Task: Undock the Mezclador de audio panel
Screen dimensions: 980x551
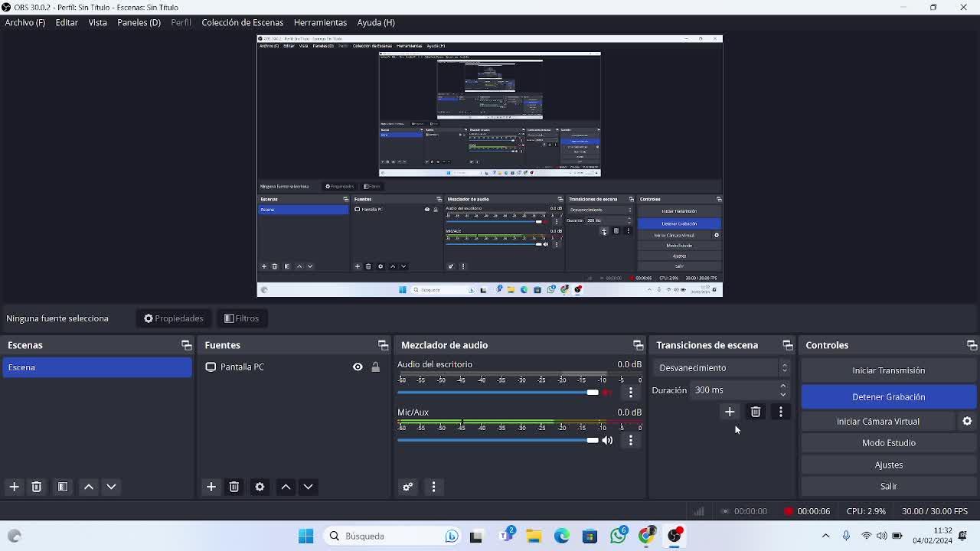Action: click(638, 345)
